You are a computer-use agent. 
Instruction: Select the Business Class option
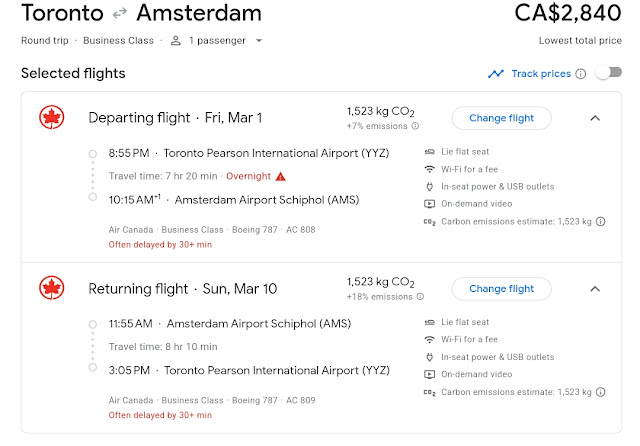click(x=120, y=41)
